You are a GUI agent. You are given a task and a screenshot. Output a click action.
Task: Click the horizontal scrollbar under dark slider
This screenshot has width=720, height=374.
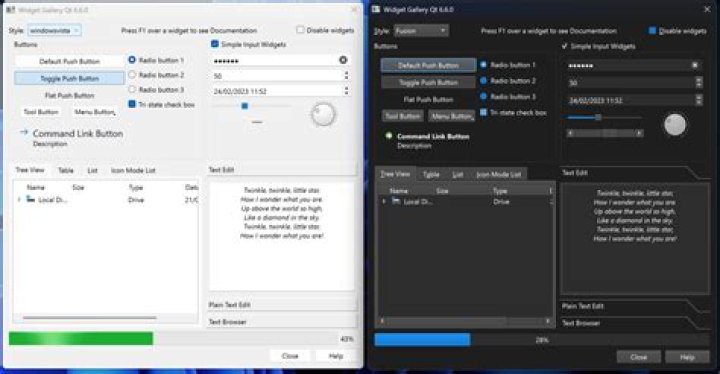604,133
